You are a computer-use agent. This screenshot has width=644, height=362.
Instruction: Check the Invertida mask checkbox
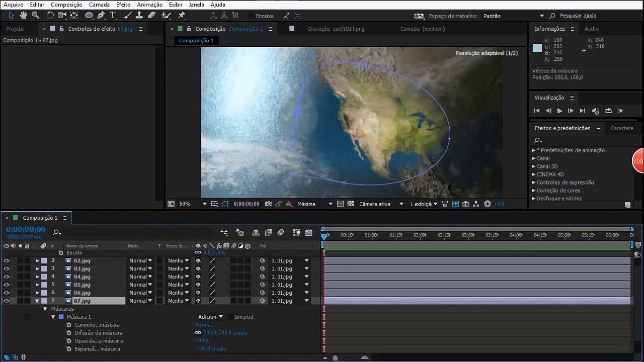tap(230, 317)
